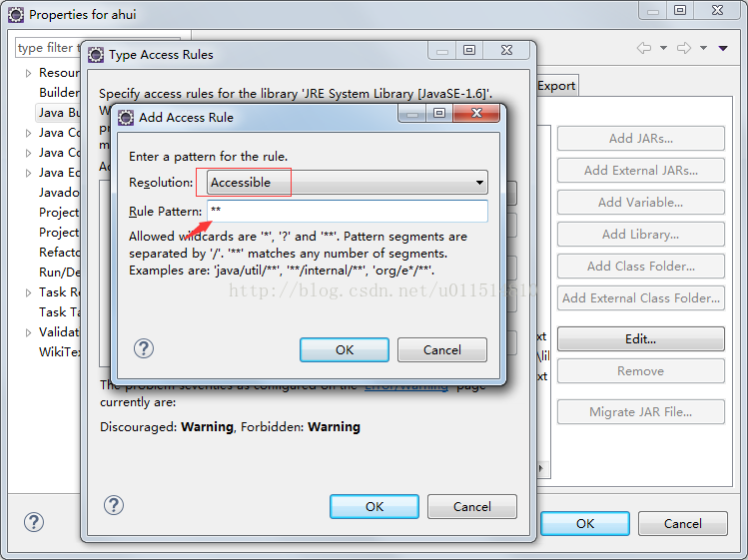The width and height of the screenshot is (748, 560).
Task: Open back history dropdown arrow
Action: pos(663,48)
